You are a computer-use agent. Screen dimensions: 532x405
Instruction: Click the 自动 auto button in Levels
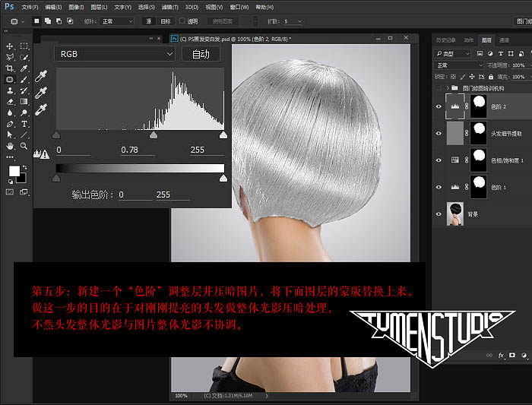pos(201,54)
